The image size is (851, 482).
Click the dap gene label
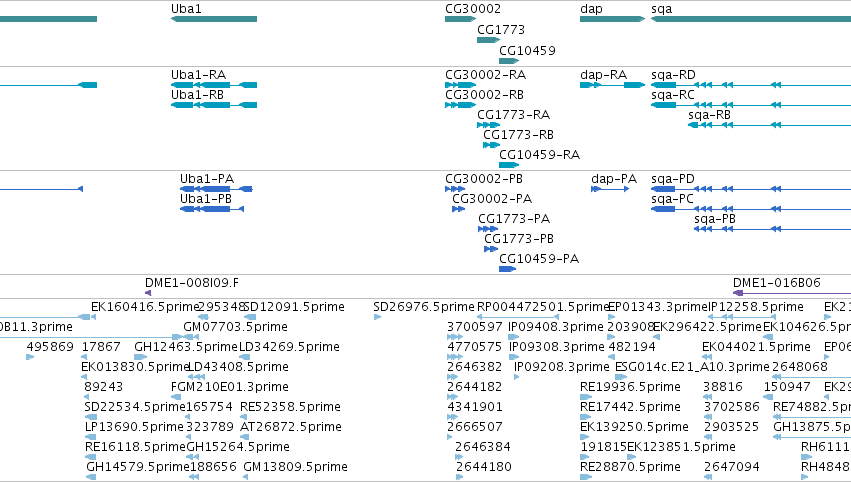(591, 9)
